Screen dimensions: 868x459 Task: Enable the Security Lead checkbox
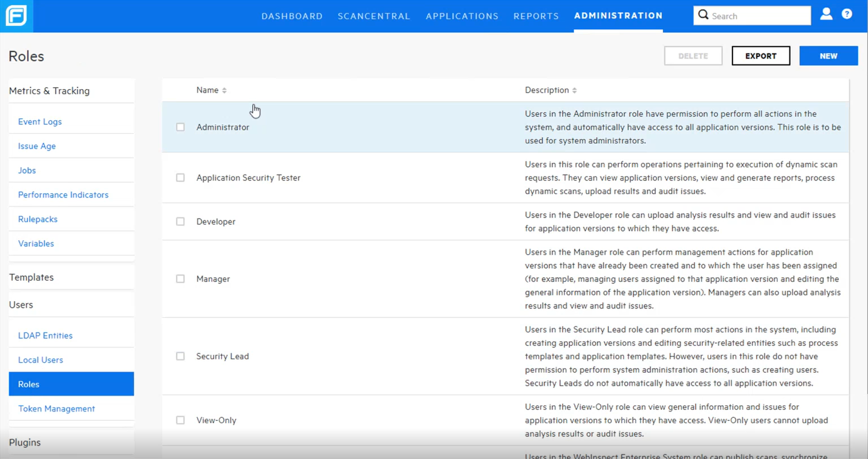click(180, 356)
